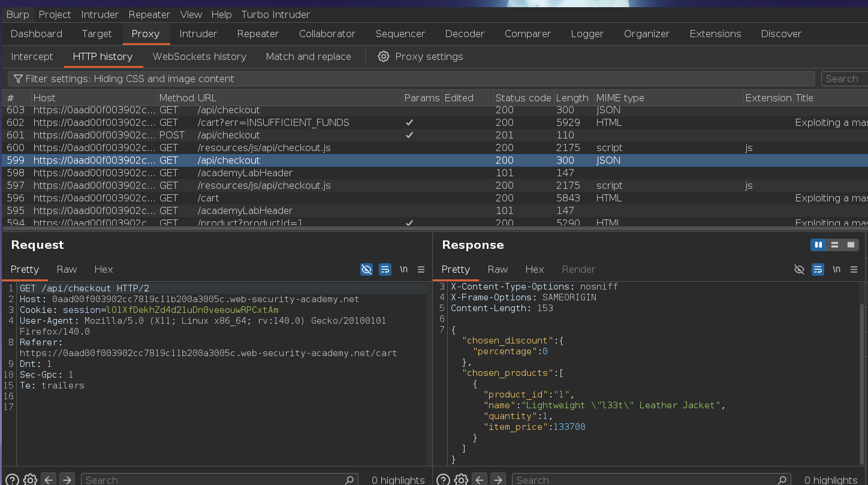Toggle show non-printable \n in Response
868x485 pixels.
coord(836,269)
